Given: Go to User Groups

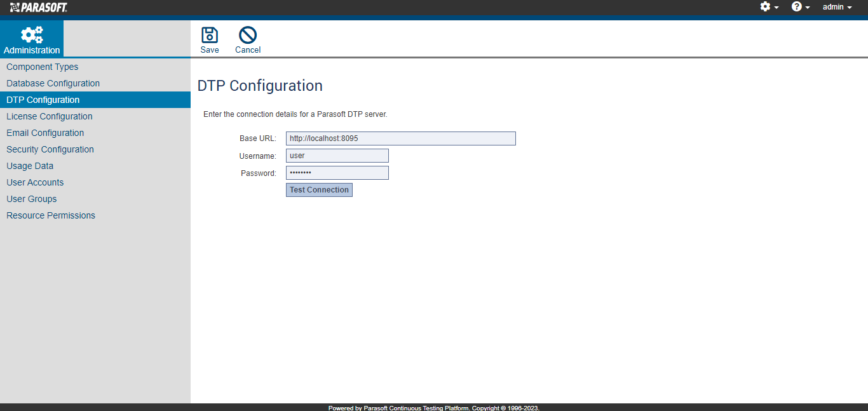Looking at the screenshot, I should 95,199.
